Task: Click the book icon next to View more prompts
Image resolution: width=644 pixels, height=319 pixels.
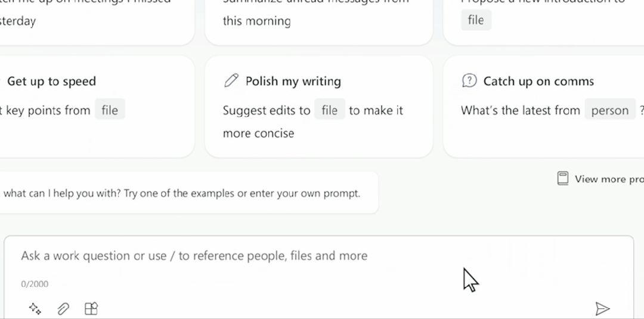Action: [x=562, y=178]
